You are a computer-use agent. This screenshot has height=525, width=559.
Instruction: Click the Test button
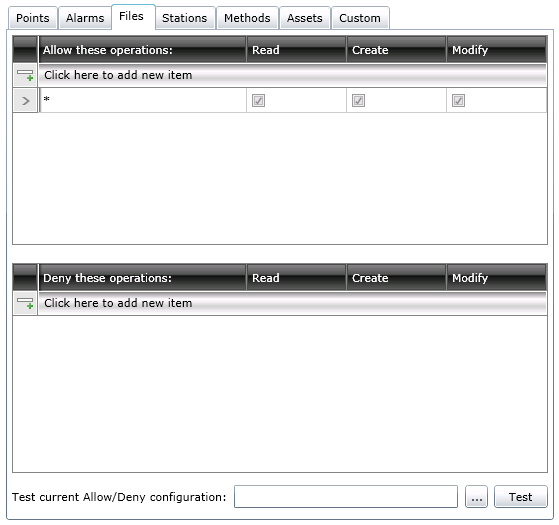520,496
